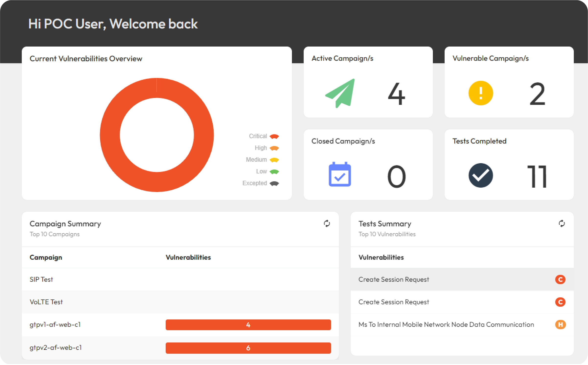
Task: Click the Vulnerable Campaign/s card title
Action: pos(490,58)
